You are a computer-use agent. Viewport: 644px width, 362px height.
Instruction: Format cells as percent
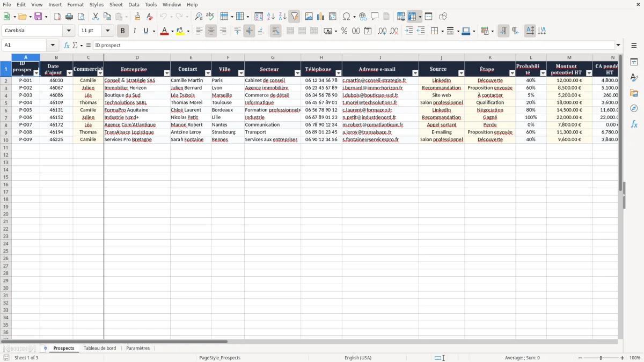[345, 31]
